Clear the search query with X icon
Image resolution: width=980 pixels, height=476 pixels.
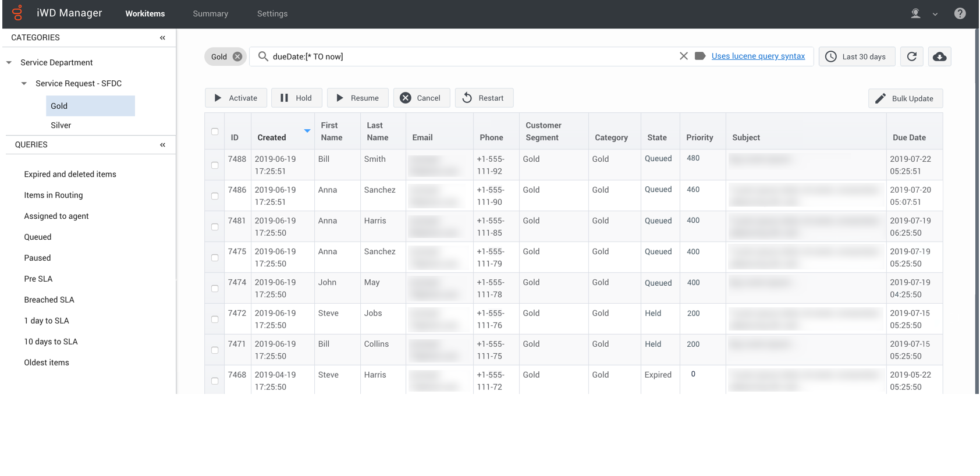tap(683, 56)
